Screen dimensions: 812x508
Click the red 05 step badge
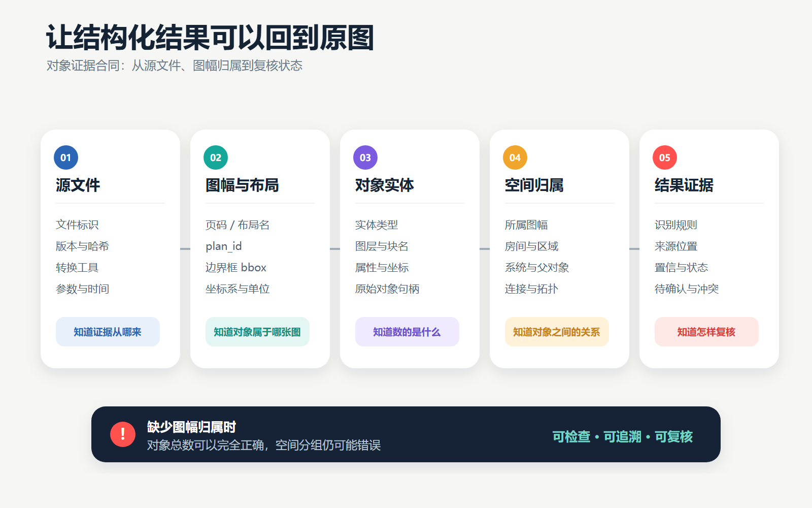(x=665, y=157)
